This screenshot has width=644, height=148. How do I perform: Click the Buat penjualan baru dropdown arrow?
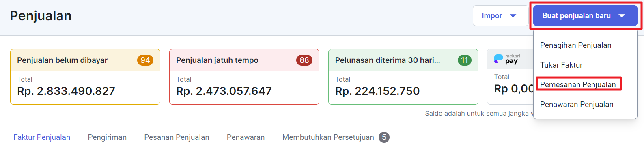click(x=622, y=16)
